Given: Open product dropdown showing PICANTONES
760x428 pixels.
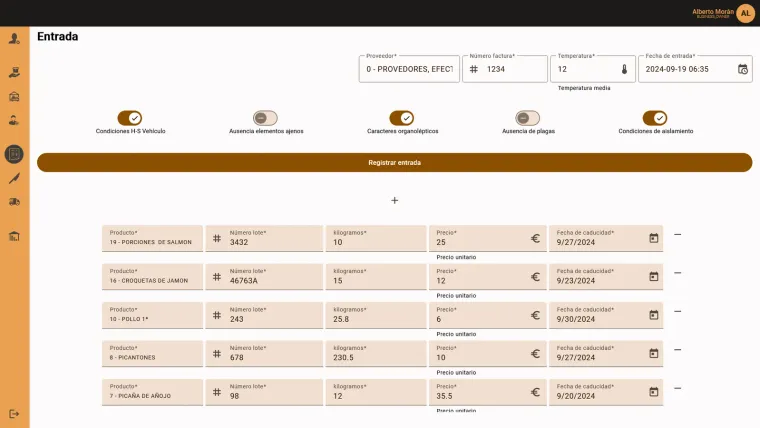Looking at the screenshot, I should tap(152, 353).
